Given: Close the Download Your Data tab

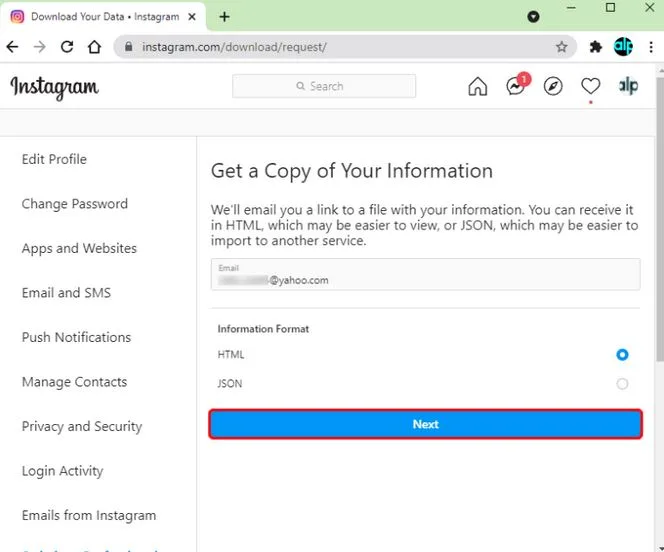Looking at the screenshot, I should 192,17.
